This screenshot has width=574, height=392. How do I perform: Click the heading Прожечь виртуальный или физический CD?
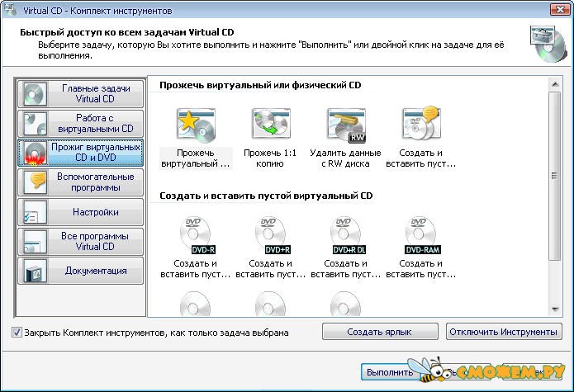(x=260, y=85)
